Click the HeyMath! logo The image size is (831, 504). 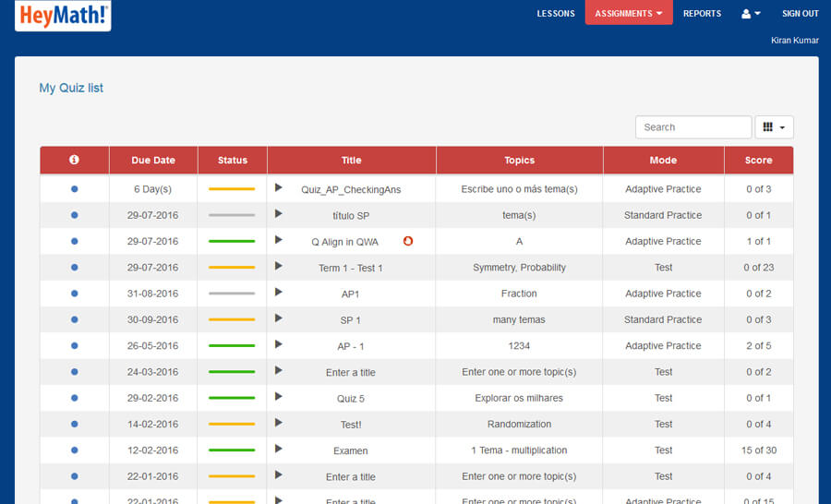(x=63, y=15)
